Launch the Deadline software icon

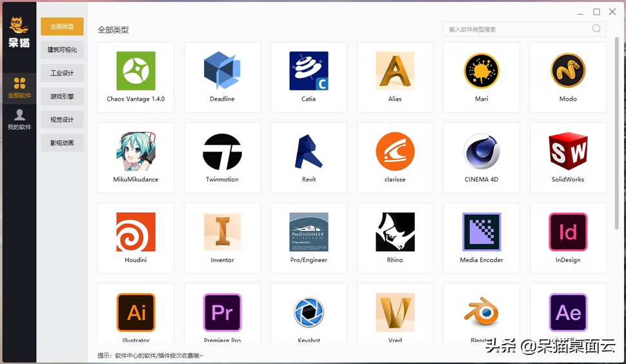pyautogui.click(x=222, y=71)
